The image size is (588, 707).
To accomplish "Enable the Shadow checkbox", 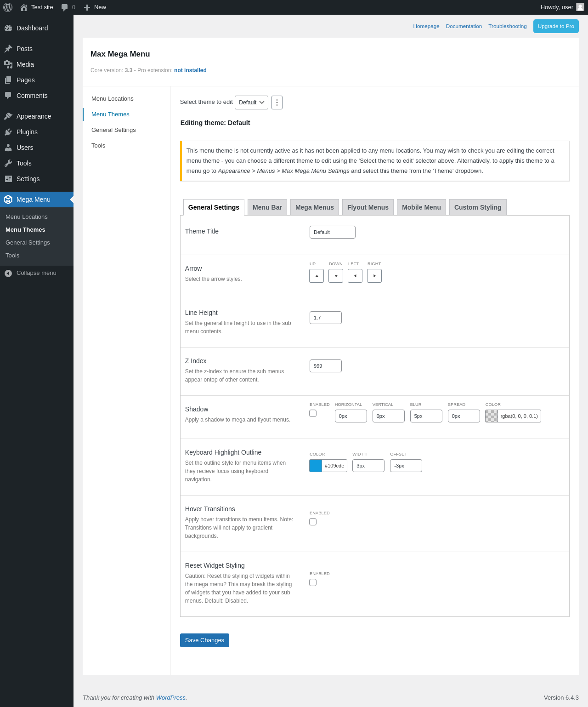I will point(313,413).
